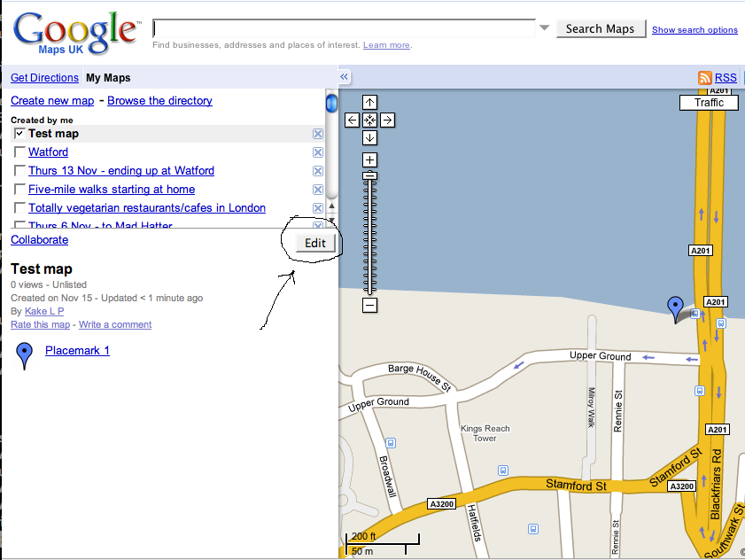The width and height of the screenshot is (745, 560).
Task: Switch to the Get Directions tab
Action: click(44, 78)
